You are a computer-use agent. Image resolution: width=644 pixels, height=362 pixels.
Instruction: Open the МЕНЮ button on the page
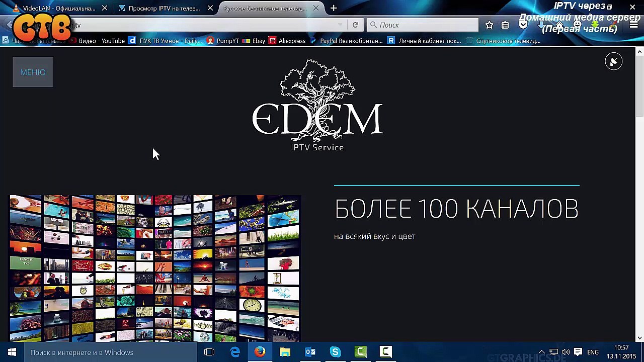(33, 72)
